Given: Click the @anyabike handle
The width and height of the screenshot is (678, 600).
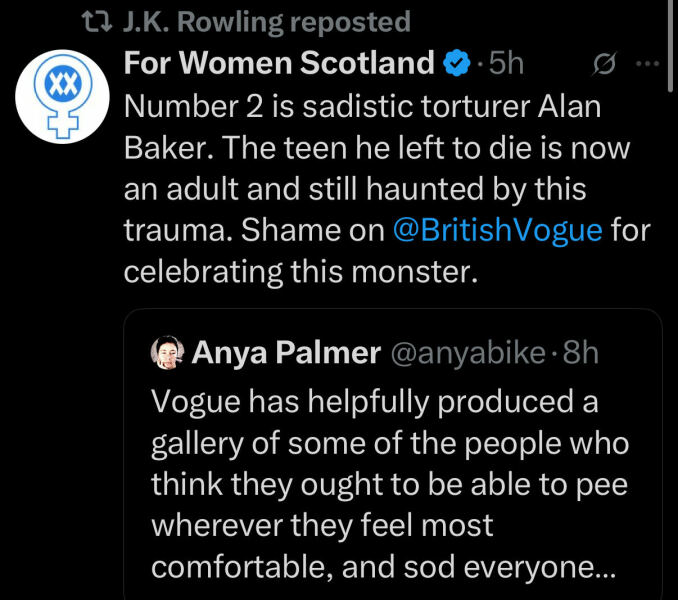Looking at the screenshot, I should [x=475, y=352].
